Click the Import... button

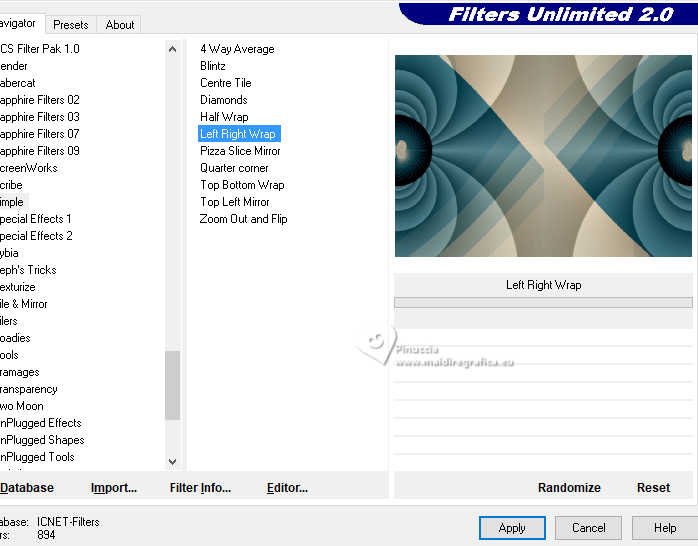tap(114, 488)
